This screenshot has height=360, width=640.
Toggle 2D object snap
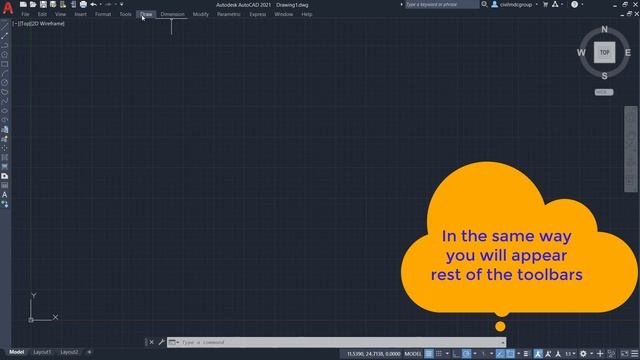click(x=510, y=353)
